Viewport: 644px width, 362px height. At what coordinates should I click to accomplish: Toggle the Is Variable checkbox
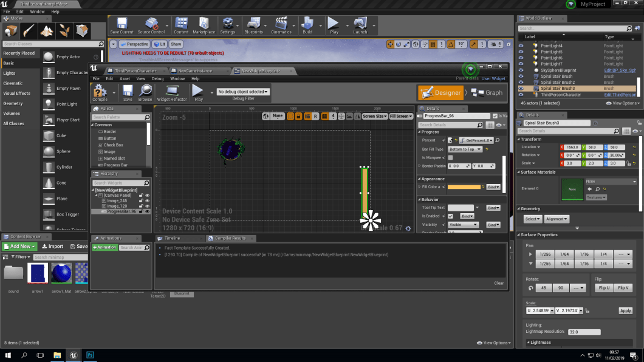tap(495, 116)
